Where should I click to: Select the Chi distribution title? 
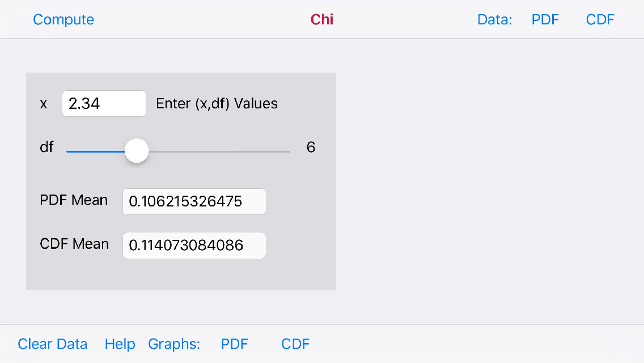[x=321, y=19]
